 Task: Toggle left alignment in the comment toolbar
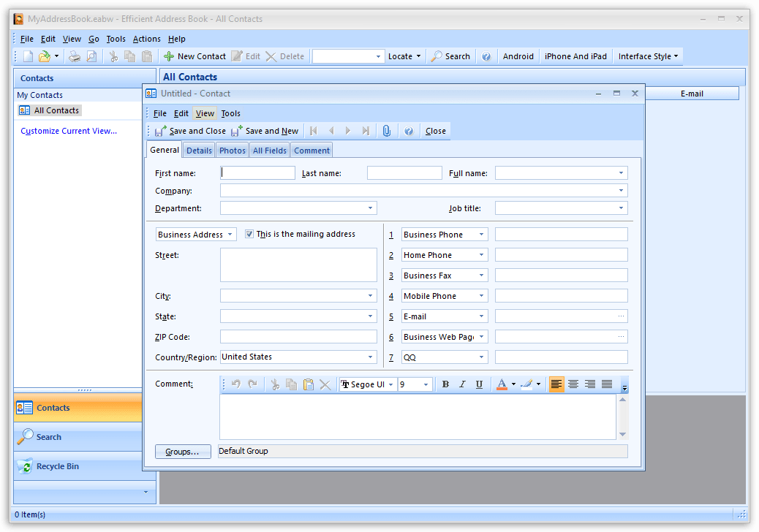click(x=556, y=384)
